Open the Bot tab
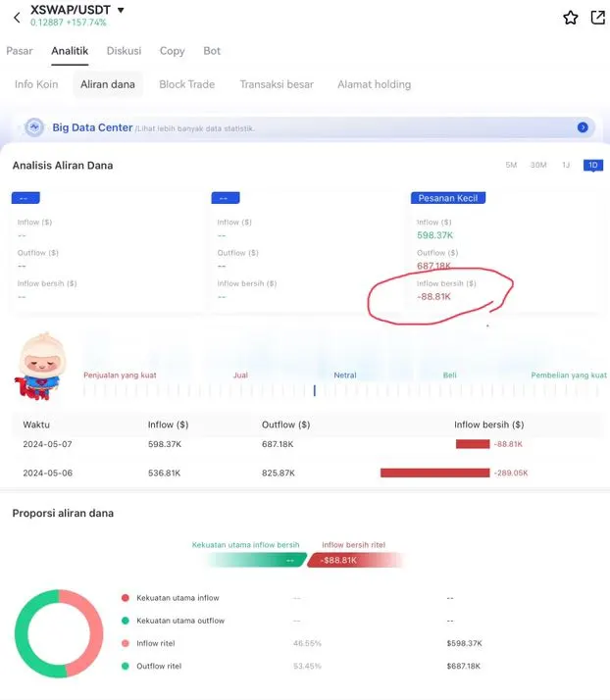 [x=212, y=51]
